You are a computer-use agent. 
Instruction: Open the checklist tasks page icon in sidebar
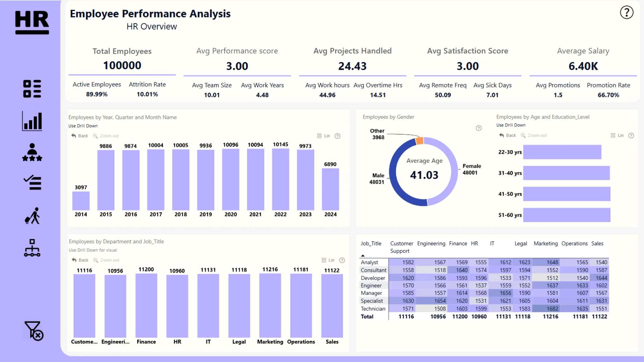click(x=32, y=183)
